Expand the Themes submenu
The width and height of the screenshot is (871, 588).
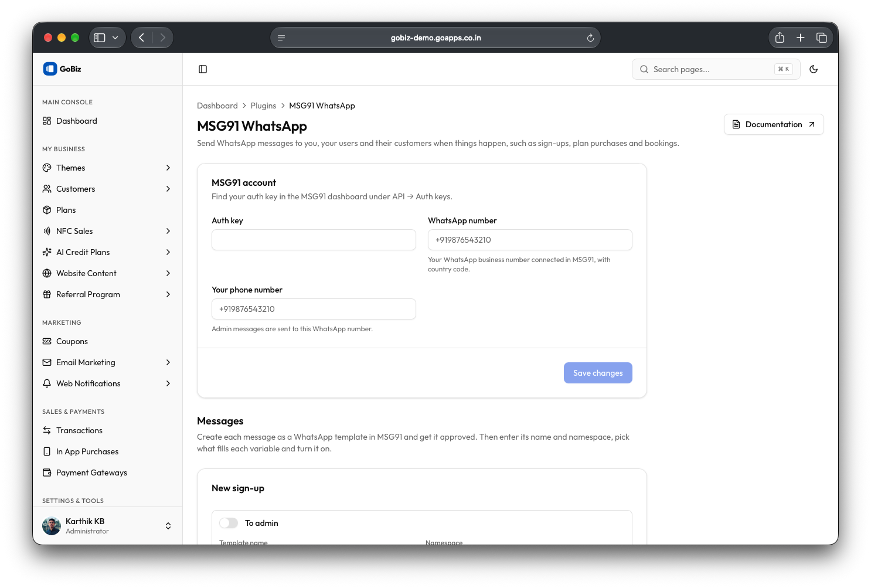point(168,168)
